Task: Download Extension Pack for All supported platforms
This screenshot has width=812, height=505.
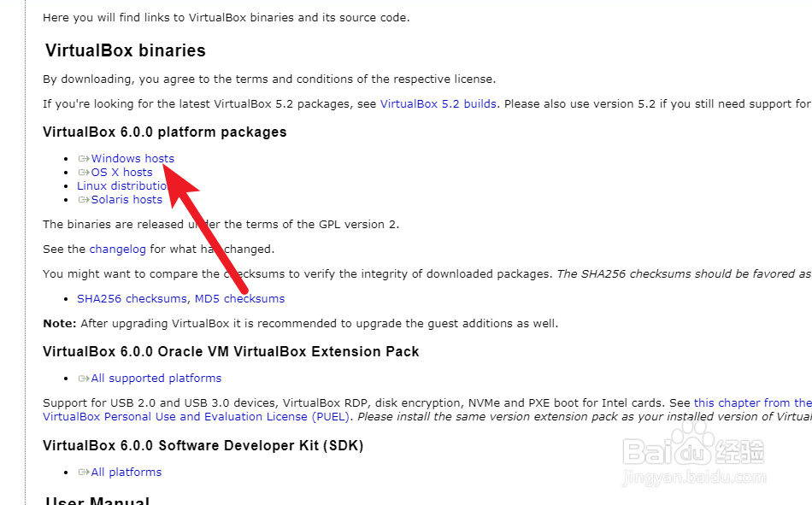Action: (x=156, y=378)
